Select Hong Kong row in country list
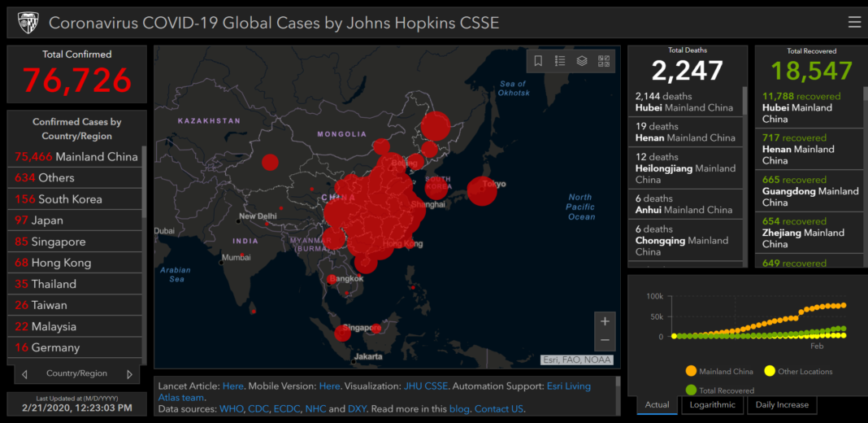 (76, 263)
